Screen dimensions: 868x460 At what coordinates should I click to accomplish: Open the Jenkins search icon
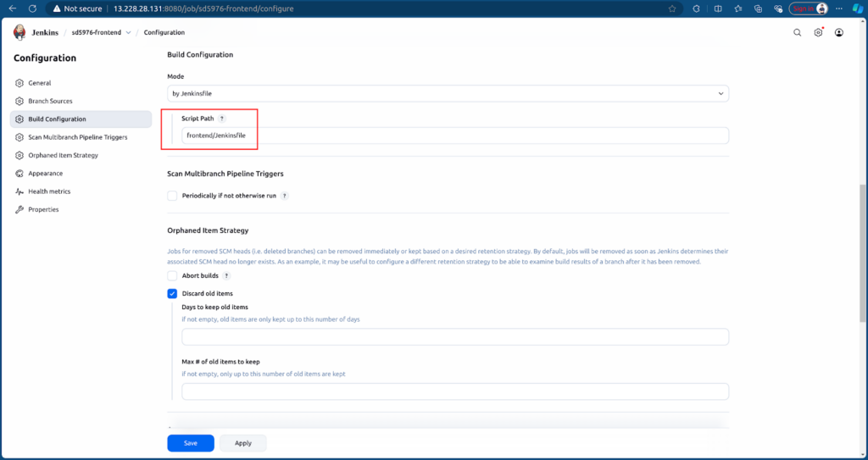797,33
